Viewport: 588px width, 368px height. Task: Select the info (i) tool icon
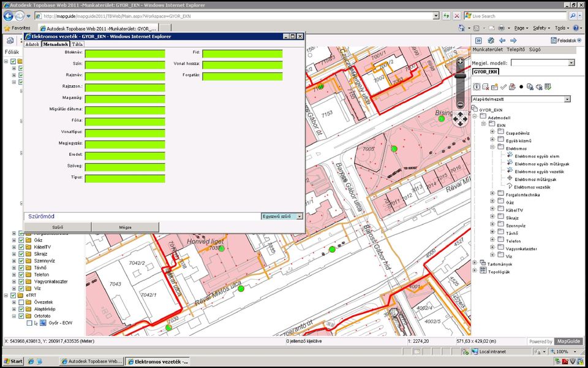tap(477, 86)
